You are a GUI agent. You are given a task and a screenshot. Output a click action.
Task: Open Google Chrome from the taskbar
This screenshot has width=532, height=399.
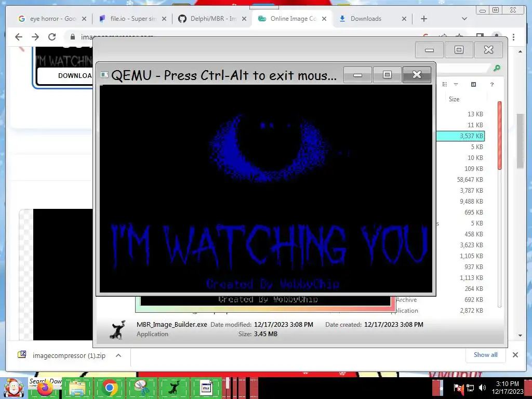pyautogui.click(x=109, y=388)
